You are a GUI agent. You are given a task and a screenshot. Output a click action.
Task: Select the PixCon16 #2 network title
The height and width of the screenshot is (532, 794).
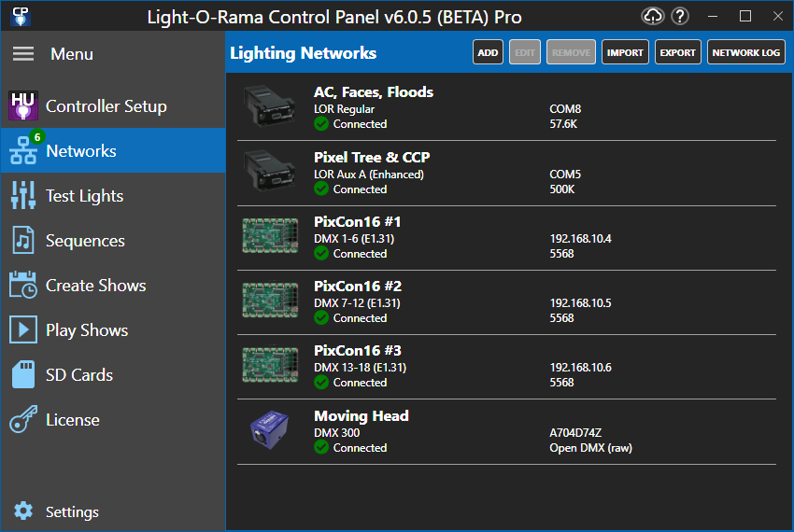(x=358, y=286)
